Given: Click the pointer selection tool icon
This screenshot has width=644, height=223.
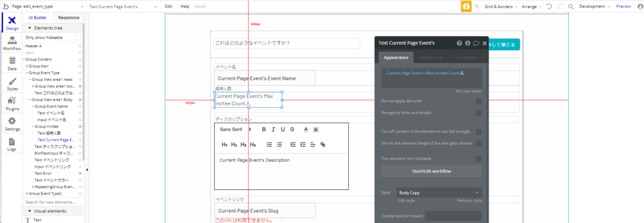Looking at the screenshot, I should [x=477, y=6].
